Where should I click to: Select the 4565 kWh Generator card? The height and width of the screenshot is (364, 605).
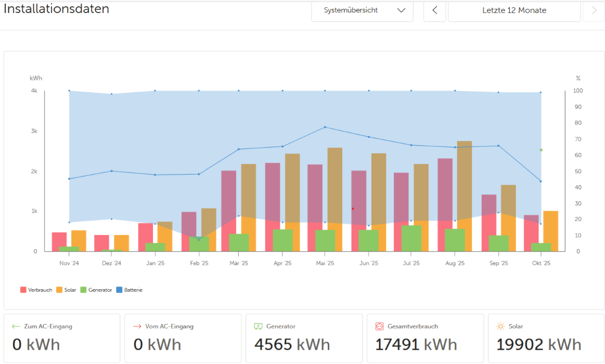[x=304, y=338]
